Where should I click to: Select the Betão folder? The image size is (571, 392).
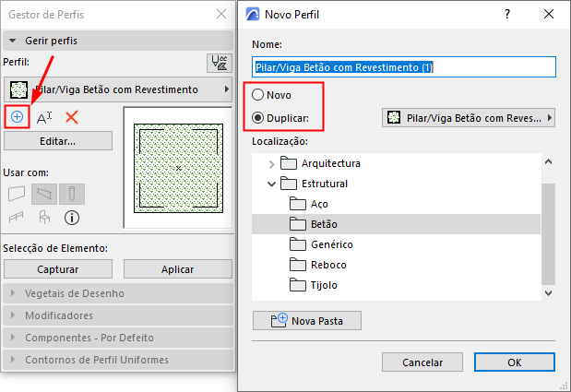(397, 224)
